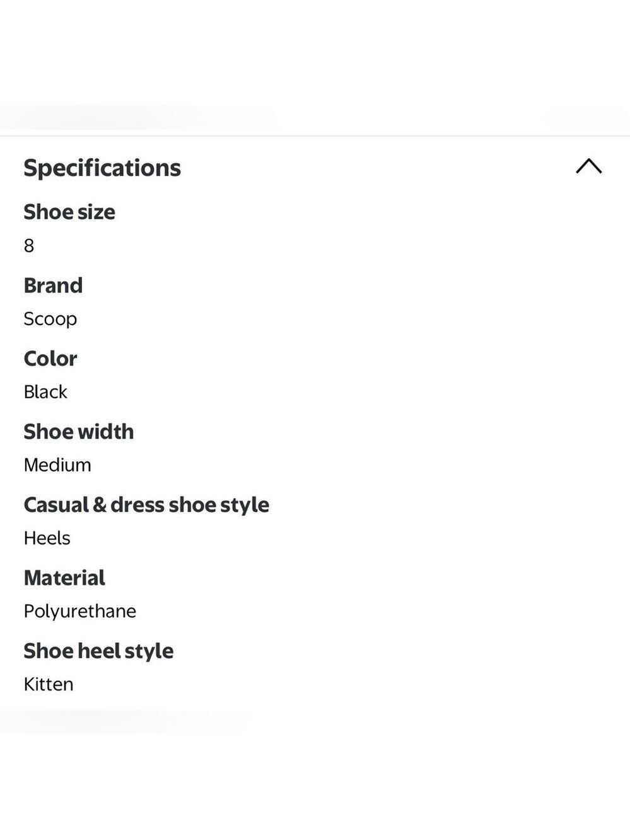Image resolution: width=630 pixels, height=840 pixels.
Task: Collapse the Specifications section chevron
Action: tap(588, 166)
